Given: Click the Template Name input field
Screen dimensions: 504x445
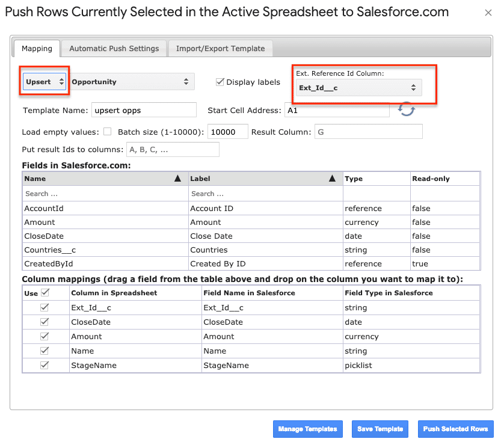Looking at the screenshot, I should point(144,110).
